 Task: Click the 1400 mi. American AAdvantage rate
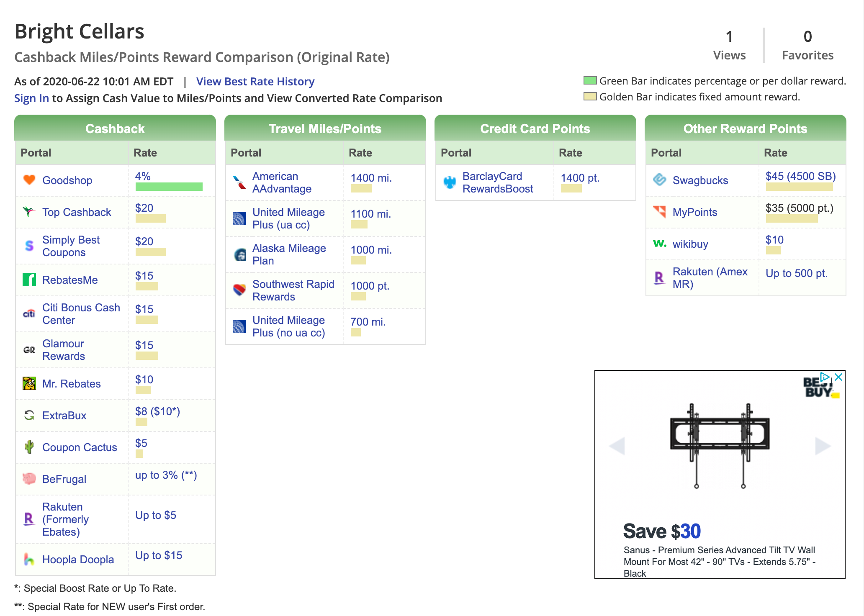click(371, 178)
